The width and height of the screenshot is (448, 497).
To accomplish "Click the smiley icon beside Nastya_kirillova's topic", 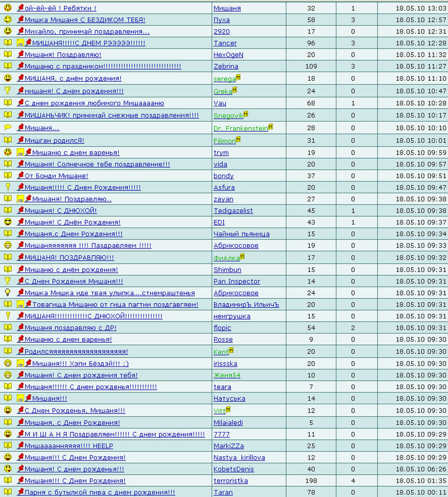I will [x=8, y=457].
